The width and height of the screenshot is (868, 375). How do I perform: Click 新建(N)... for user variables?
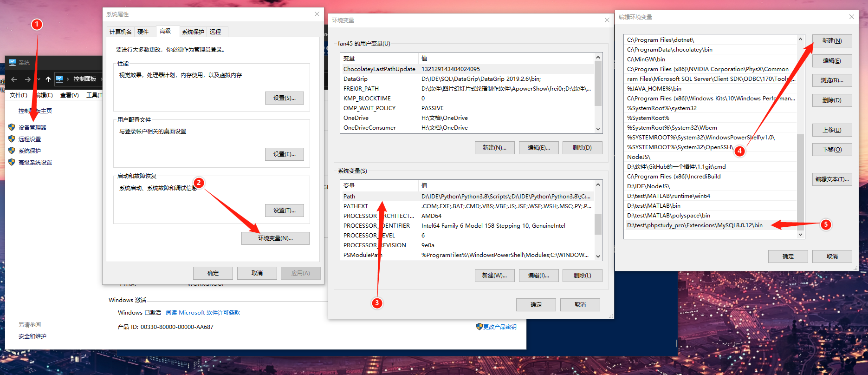[494, 147]
